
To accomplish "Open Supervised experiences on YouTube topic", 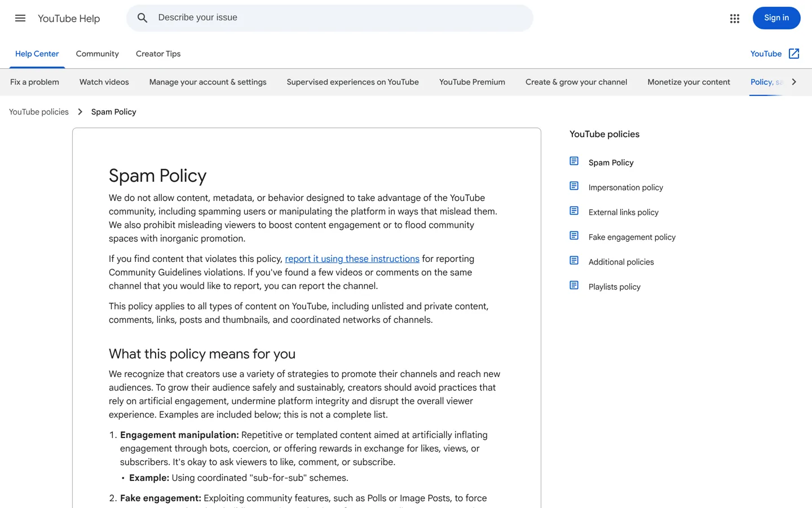I will (353, 82).
